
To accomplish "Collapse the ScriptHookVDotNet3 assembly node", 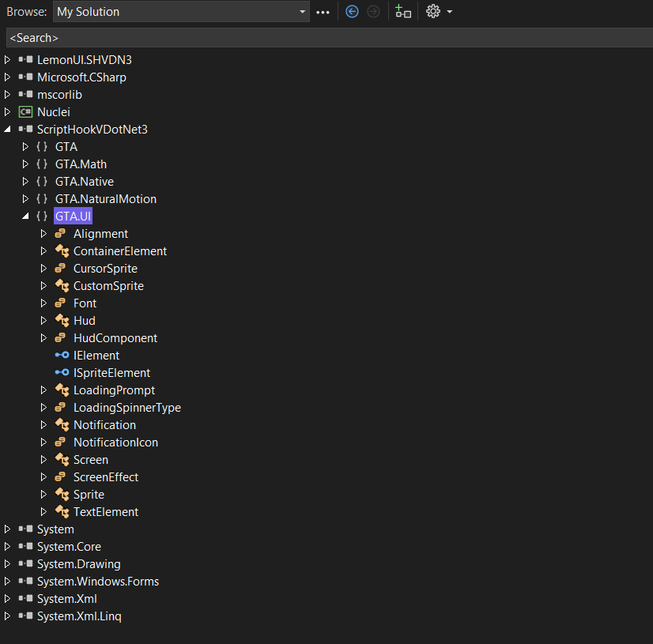I will pos(7,130).
